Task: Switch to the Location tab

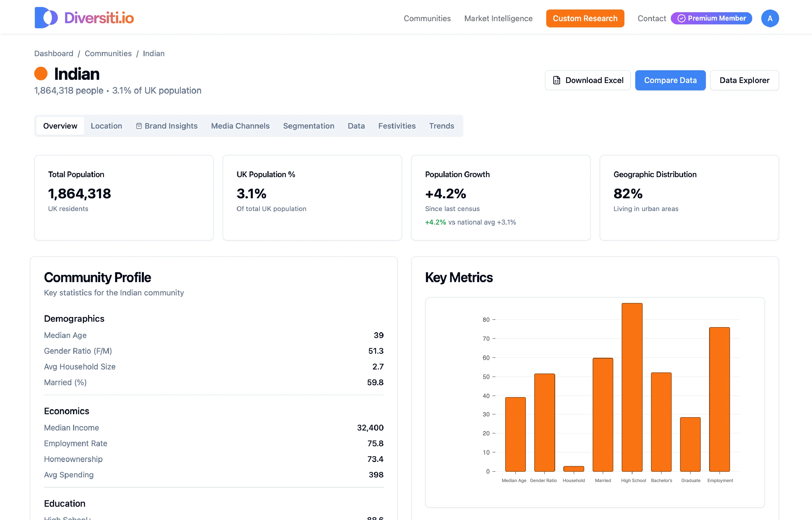Action: pos(106,126)
